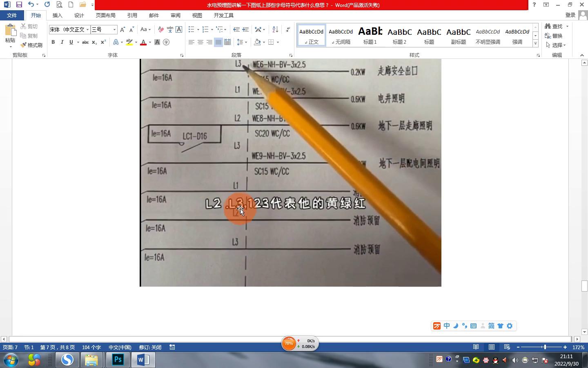This screenshot has width=588, height=368.
Task: Apply center alignment to paragraph
Action: point(200,42)
